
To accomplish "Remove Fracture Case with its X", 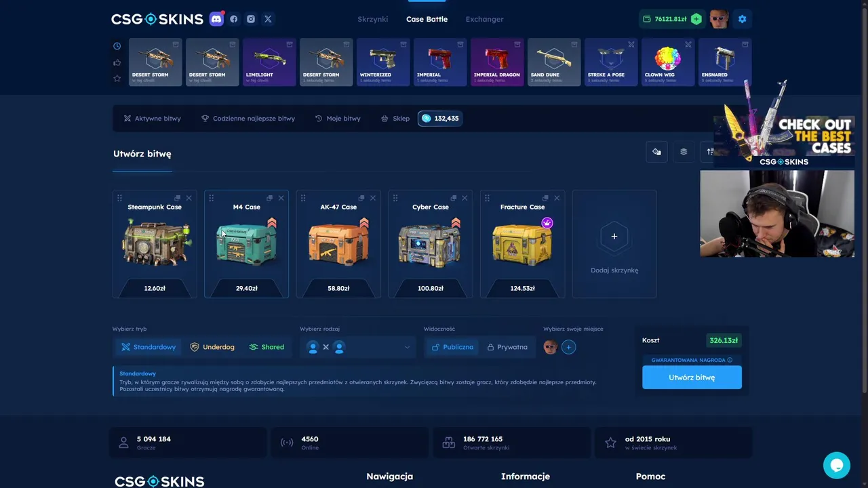I will point(557,198).
